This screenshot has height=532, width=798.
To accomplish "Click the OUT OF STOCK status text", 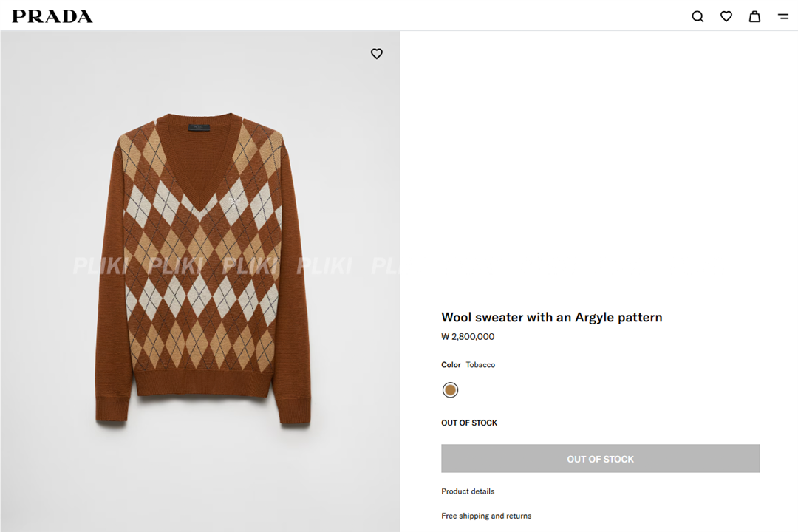I will [469, 423].
